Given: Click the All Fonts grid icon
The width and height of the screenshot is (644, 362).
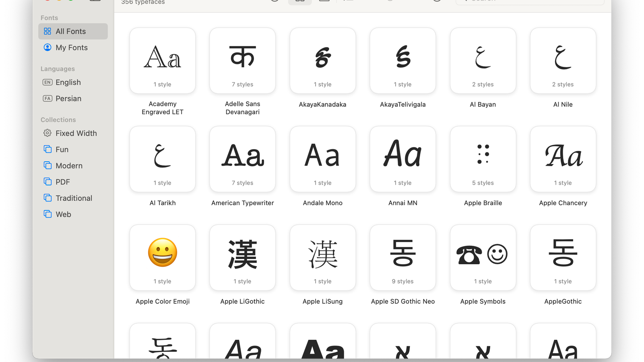Looking at the screenshot, I should (47, 31).
